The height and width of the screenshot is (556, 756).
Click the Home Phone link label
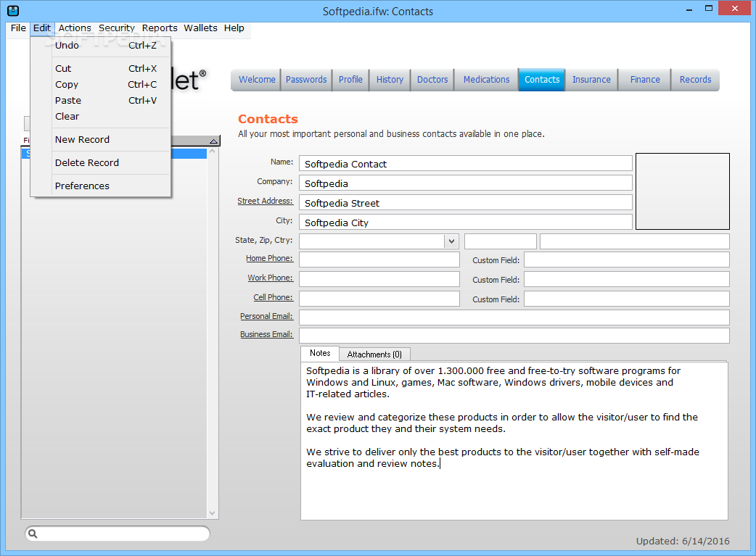click(269, 258)
